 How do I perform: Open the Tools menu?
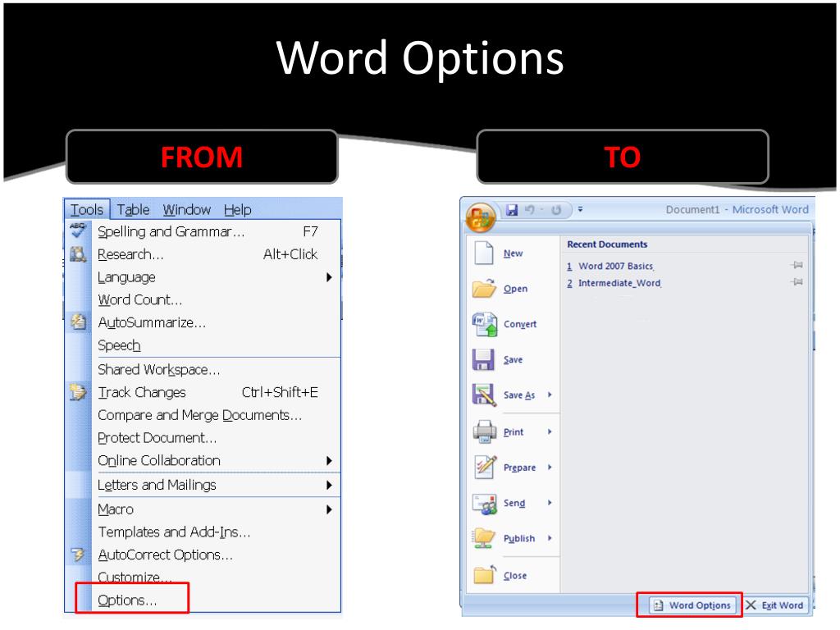coord(87,209)
